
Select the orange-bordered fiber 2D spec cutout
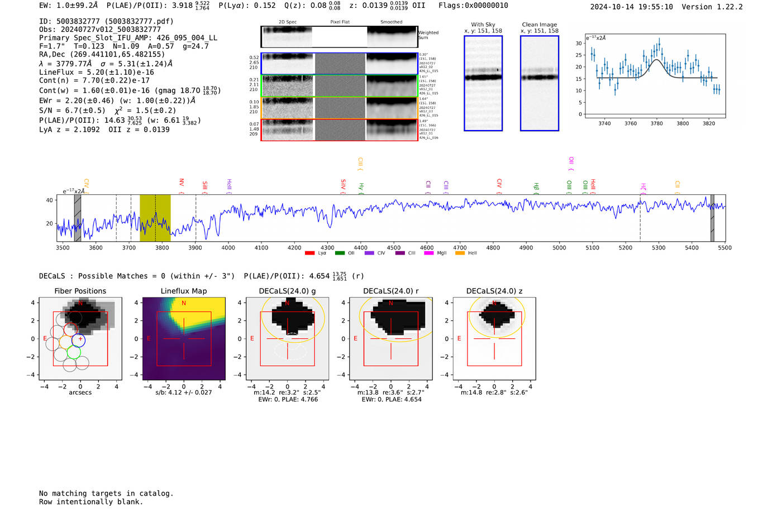(339, 108)
